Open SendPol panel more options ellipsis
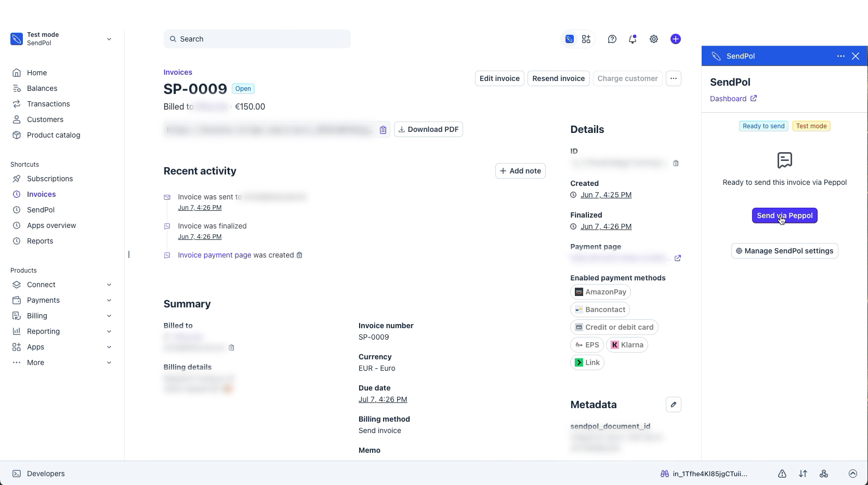This screenshot has height=485, width=868. point(841,56)
